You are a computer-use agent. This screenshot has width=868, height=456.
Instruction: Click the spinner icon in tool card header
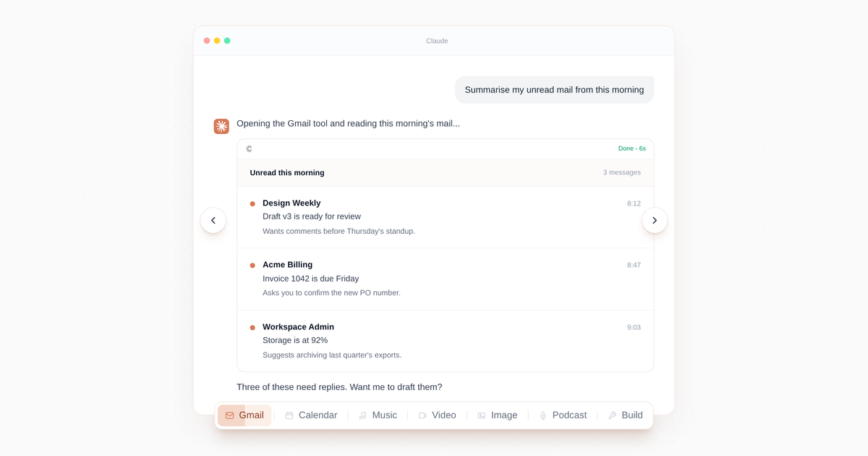click(249, 148)
